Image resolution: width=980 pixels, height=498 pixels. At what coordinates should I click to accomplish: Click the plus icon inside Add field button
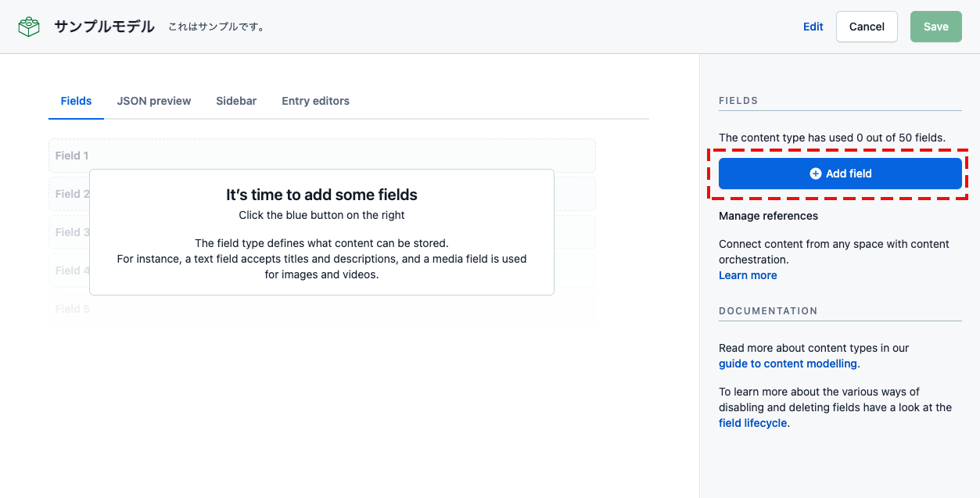click(x=816, y=173)
